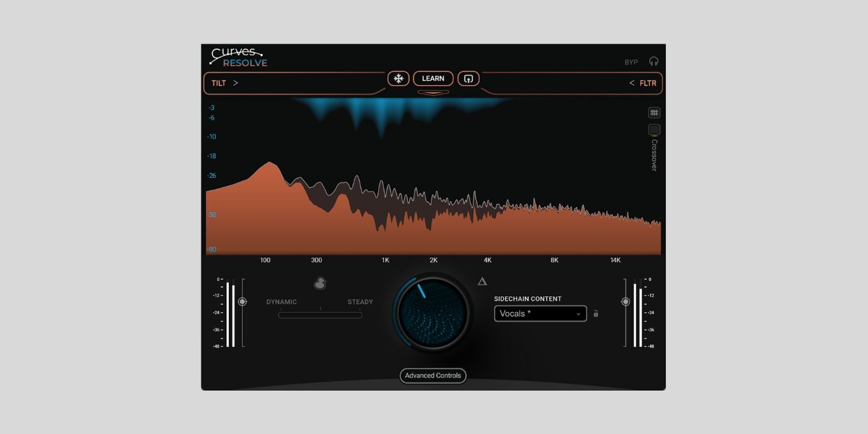
Task: Open Advanced Controls
Action: (x=433, y=376)
